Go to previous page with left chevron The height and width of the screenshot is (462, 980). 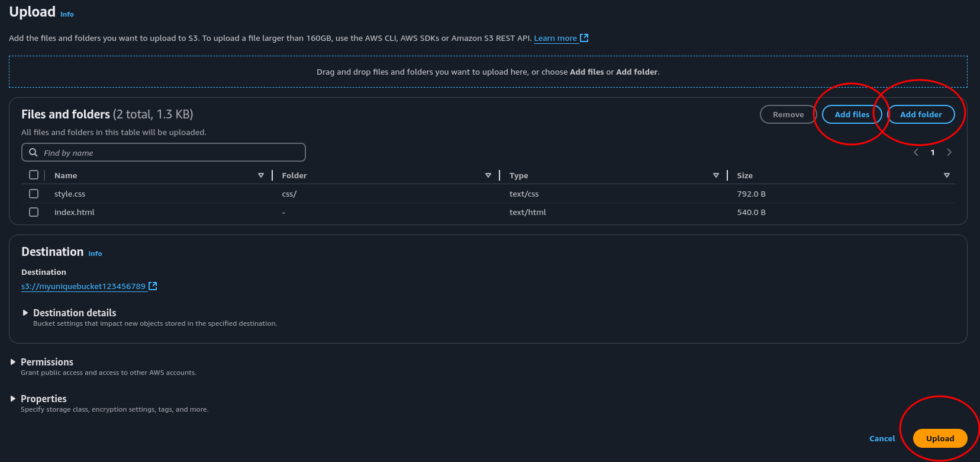click(x=916, y=152)
